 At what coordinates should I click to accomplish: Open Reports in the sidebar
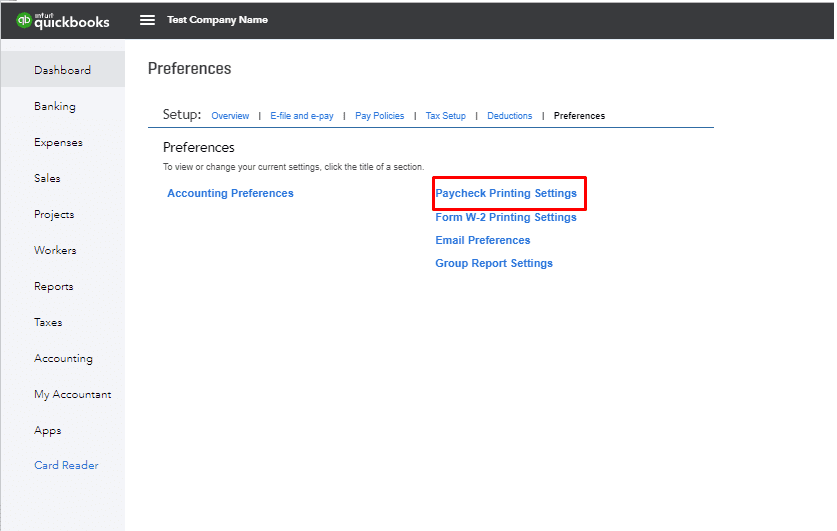pyautogui.click(x=53, y=287)
